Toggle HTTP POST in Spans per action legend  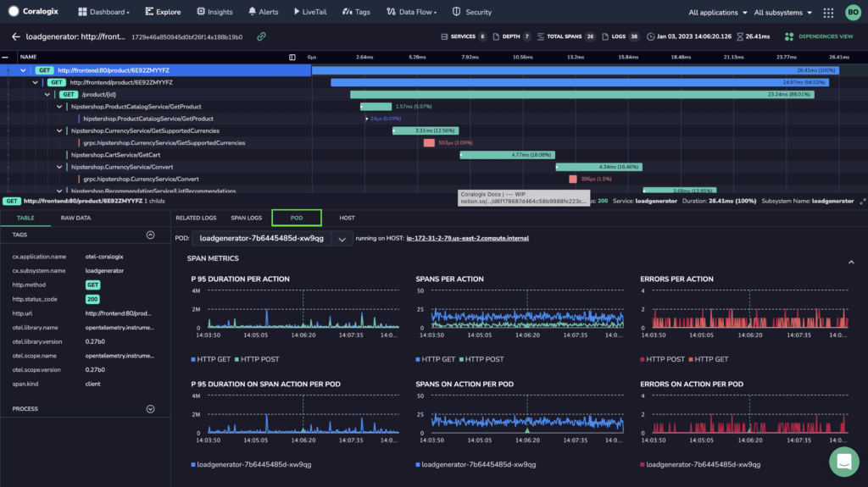point(481,359)
